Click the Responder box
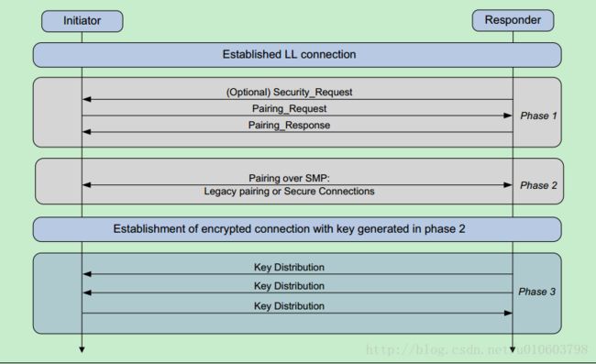Image resolution: width=596 pixels, height=364 pixels. (x=513, y=20)
